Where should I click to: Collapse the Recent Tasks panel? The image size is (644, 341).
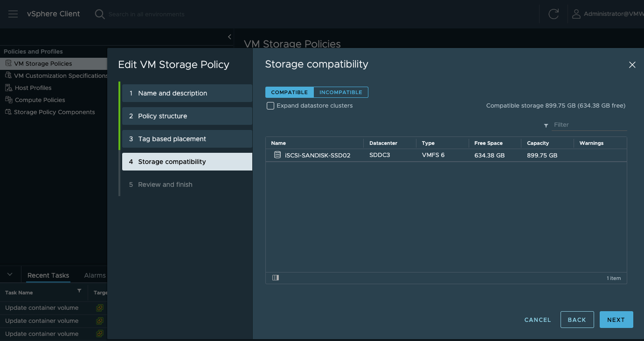(x=10, y=275)
